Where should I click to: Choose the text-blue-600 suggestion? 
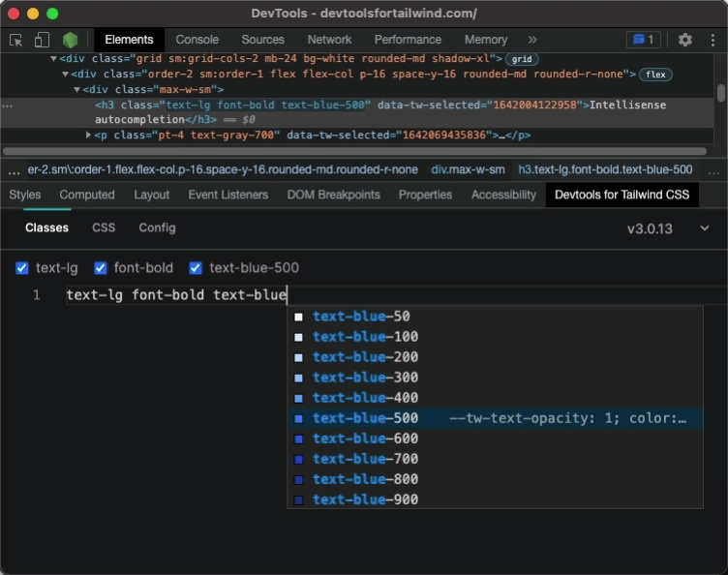[495, 439]
